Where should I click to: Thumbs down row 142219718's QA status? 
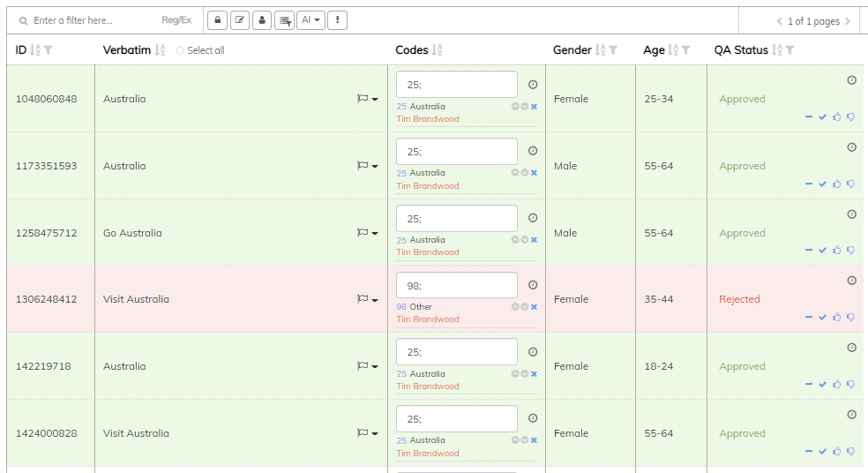pos(850,384)
